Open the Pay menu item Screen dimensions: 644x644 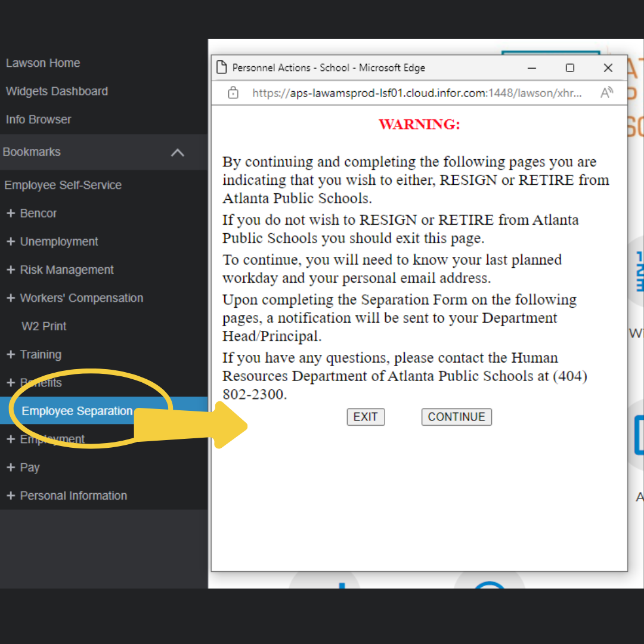30,467
